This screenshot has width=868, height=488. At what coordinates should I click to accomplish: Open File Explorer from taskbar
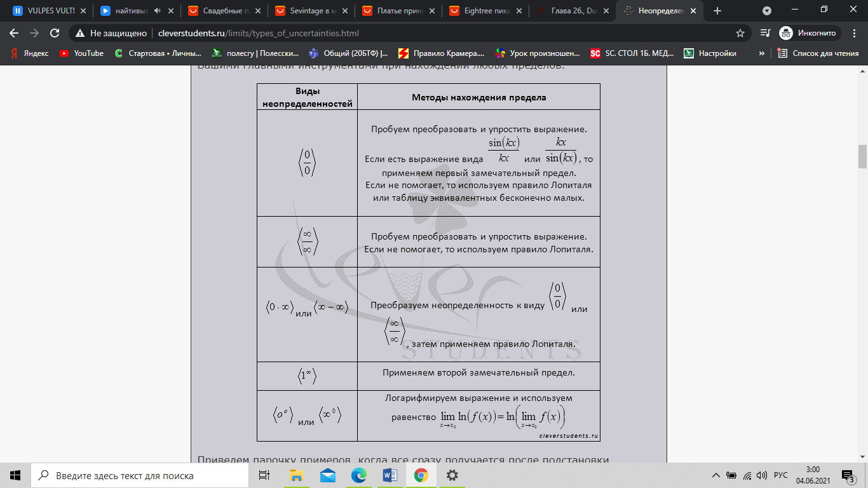pyautogui.click(x=297, y=475)
